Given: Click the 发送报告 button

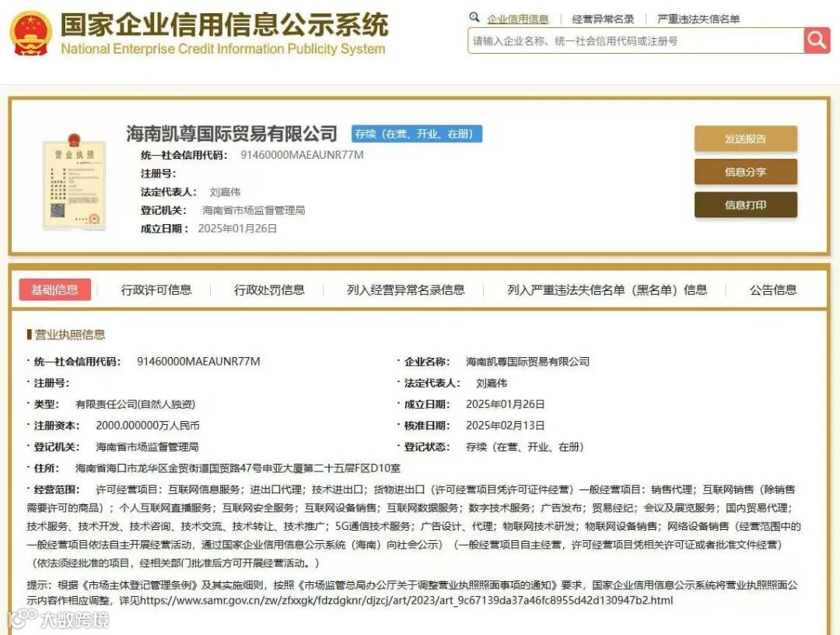Looking at the screenshot, I should pos(746,139).
